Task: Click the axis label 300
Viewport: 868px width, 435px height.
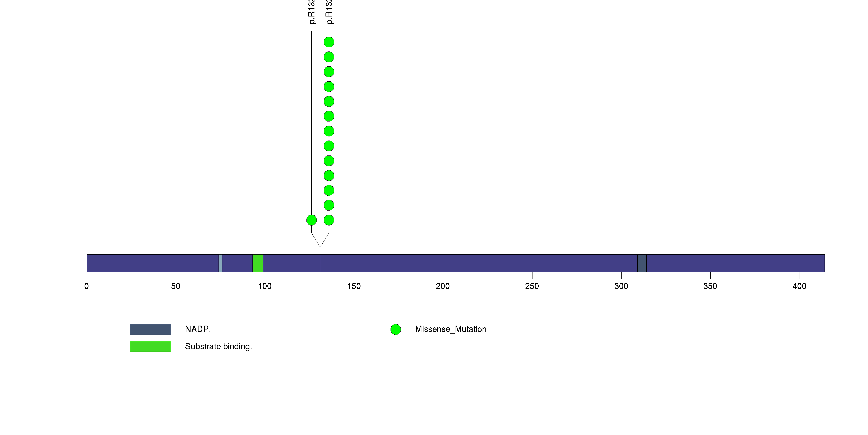Action: [621, 286]
